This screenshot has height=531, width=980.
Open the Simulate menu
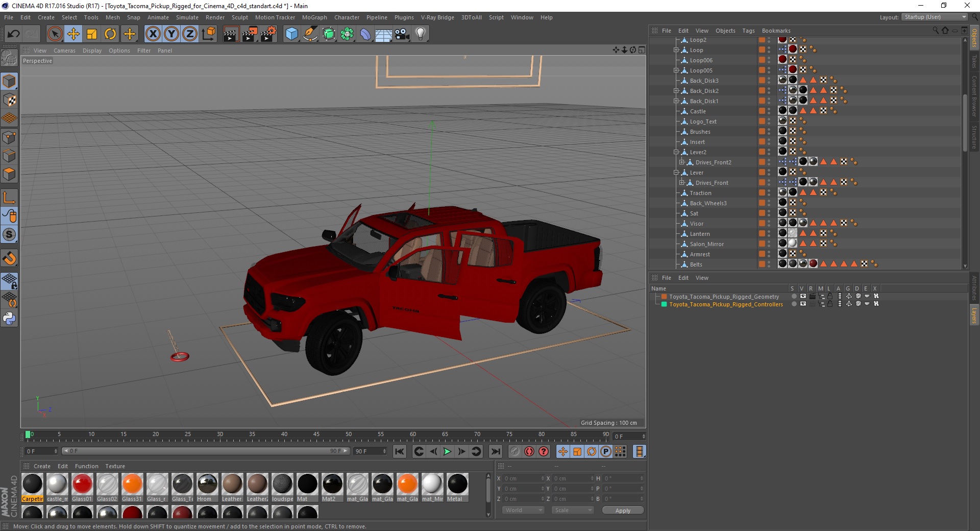[x=187, y=17]
